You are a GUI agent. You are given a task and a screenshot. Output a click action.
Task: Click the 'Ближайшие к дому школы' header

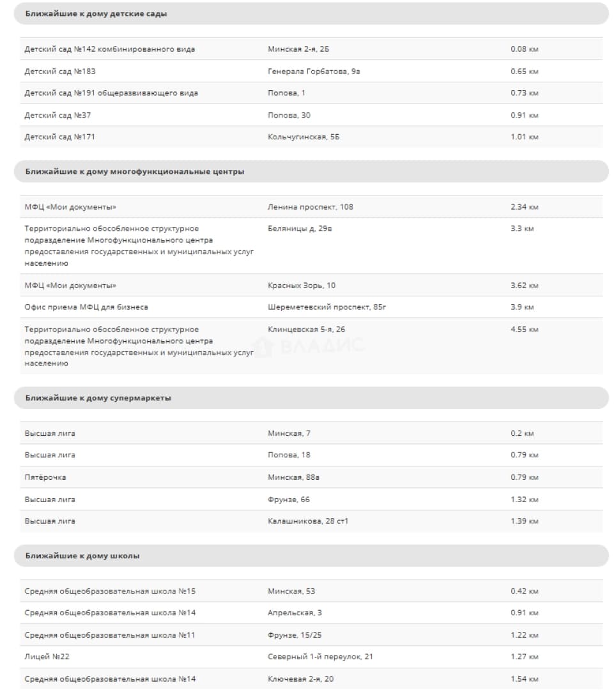(311, 556)
